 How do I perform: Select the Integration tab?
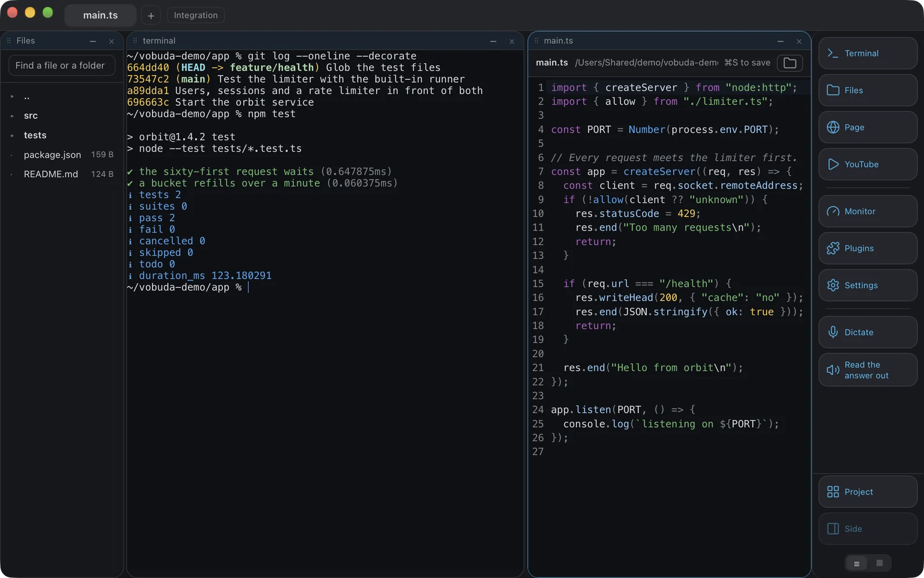pyautogui.click(x=196, y=16)
